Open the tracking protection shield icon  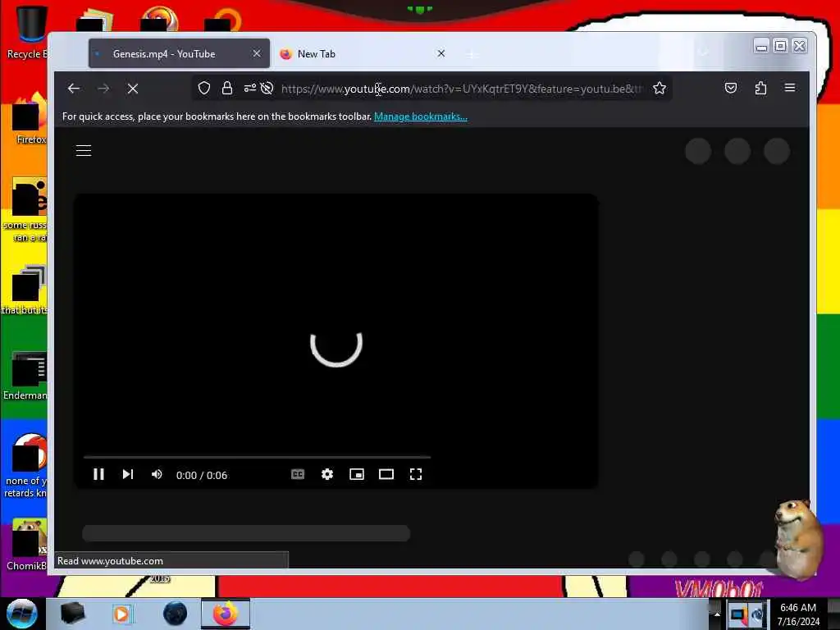[x=204, y=88]
